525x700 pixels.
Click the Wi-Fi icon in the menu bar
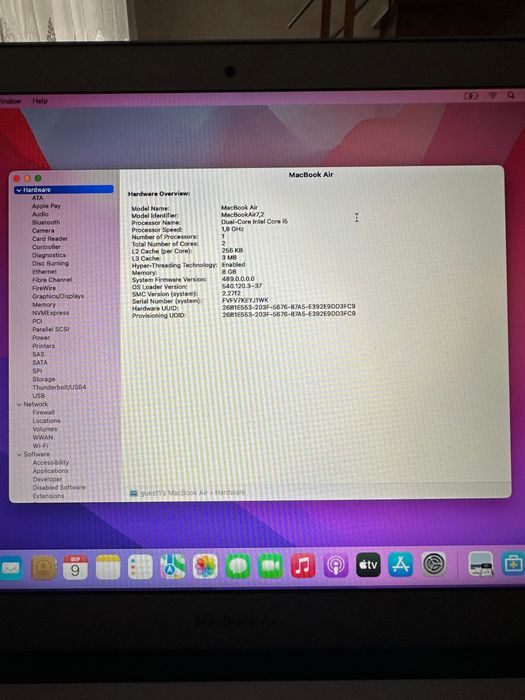pyautogui.click(x=493, y=95)
